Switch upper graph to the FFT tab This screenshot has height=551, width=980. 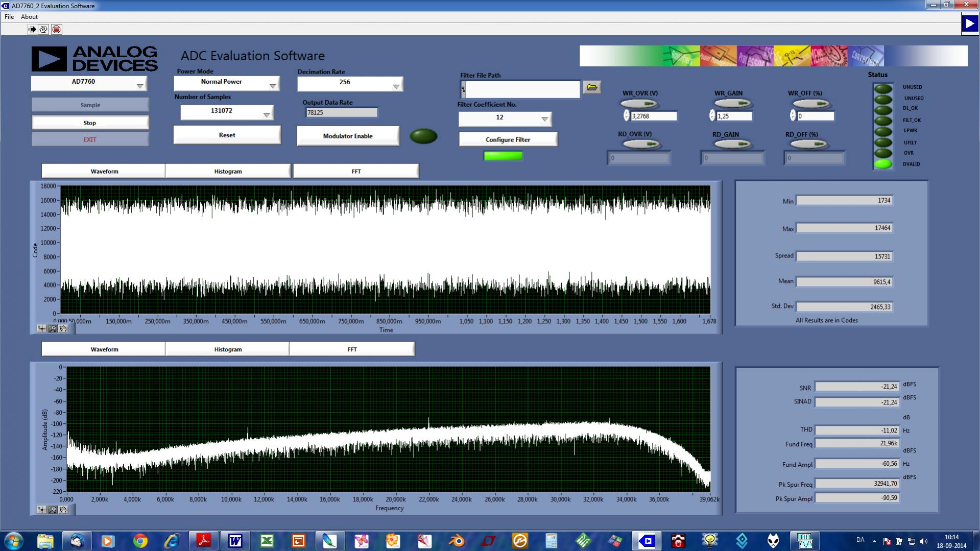(356, 171)
